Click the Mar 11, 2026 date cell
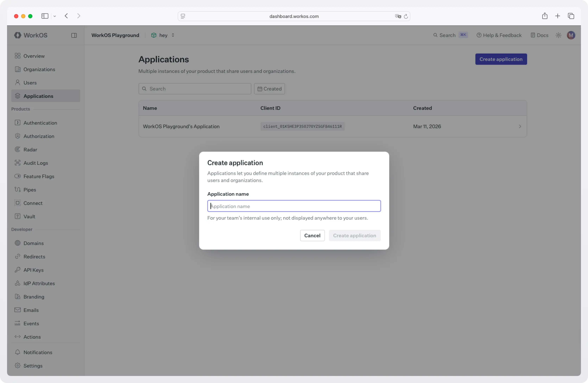The width and height of the screenshot is (588, 383). pyautogui.click(x=427, y=126)
